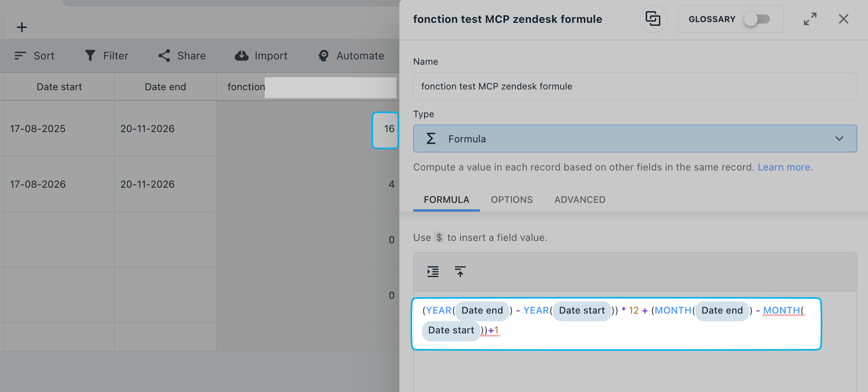Select the Formula tab
Screen dimensions: 868x392
click(447, 199)
